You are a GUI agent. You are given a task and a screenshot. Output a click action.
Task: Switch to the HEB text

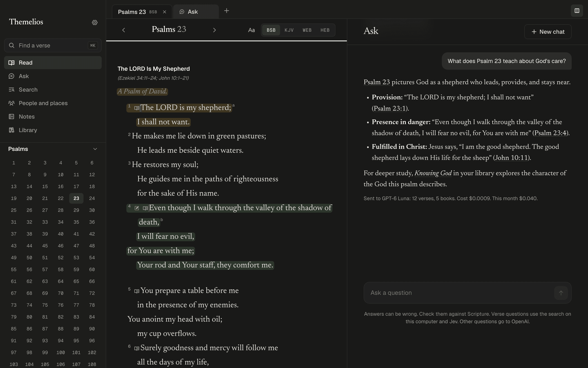(x=325, y=30)
